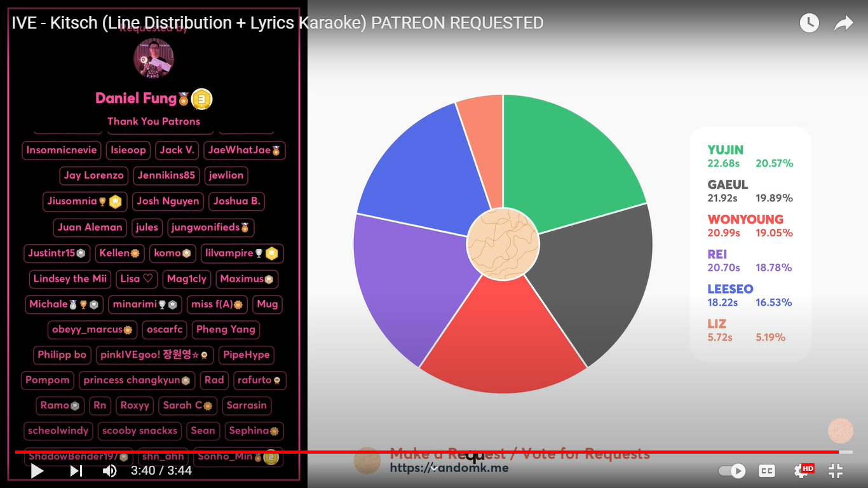Click GAEUL in the legend
Image resolution: width=868 pixels, height=488 pixels.
coord(728,185)
